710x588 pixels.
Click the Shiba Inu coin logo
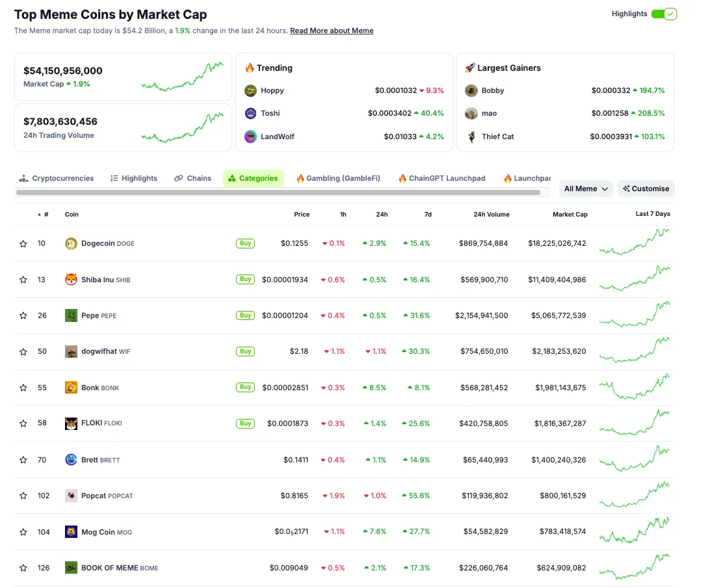pos(71,280)
